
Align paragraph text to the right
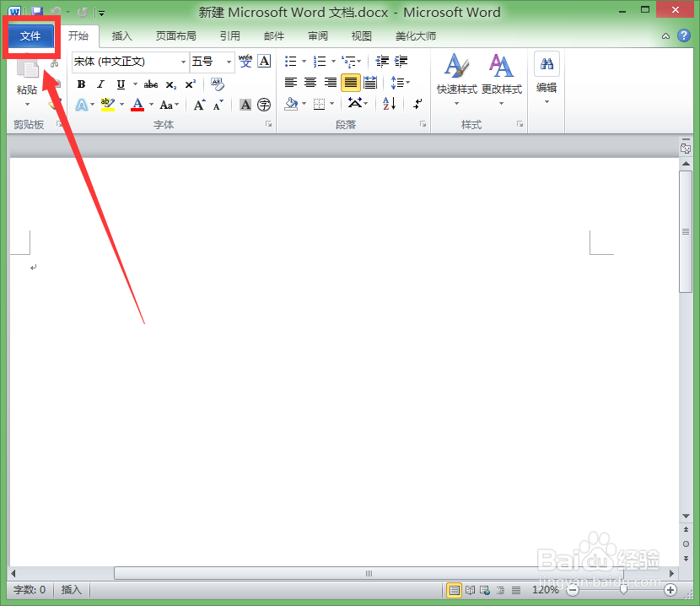click(331, 82)
